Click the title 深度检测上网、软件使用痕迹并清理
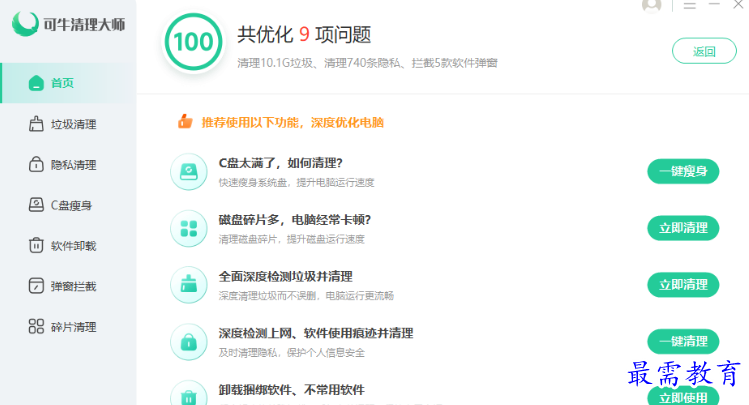Viewport: 749px width, 405px height. click(x=316, y=333)
